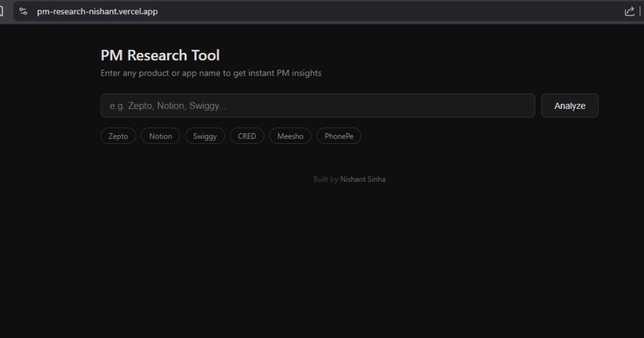
Task: Click the share icon in address bar
Action: tap(630, 11)
